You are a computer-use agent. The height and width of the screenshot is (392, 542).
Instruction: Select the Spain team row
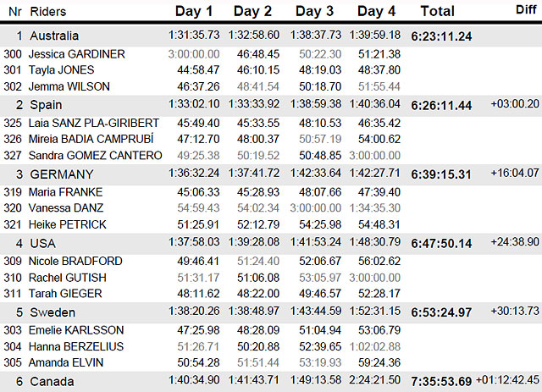pos(271,105)
